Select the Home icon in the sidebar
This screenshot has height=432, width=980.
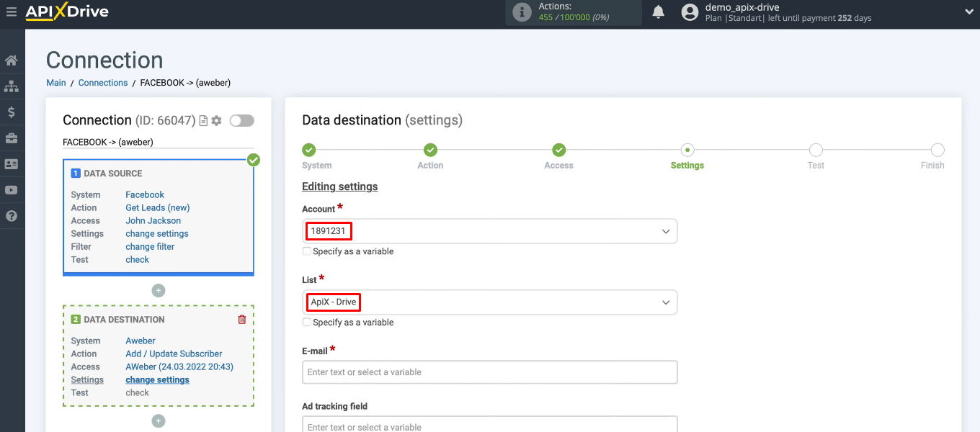click(x=12, y=60)
